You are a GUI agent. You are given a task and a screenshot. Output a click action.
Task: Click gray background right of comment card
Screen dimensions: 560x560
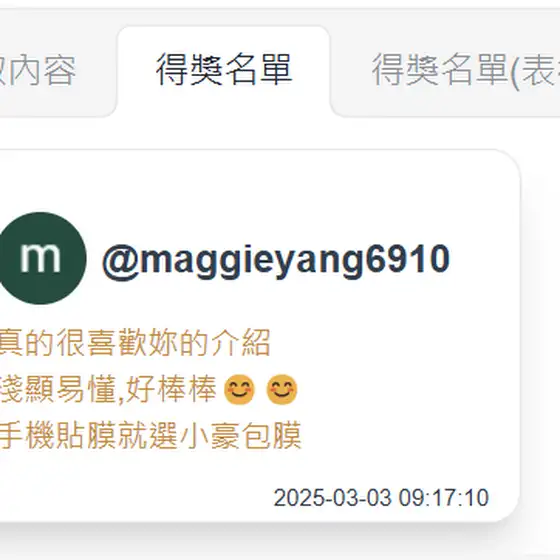(540, 321)
